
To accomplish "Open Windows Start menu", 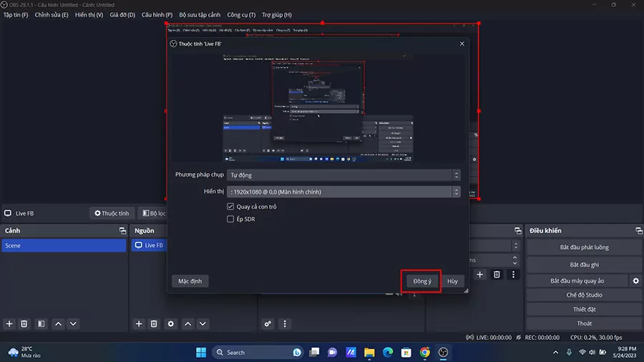I will click(x=201, y=352).
